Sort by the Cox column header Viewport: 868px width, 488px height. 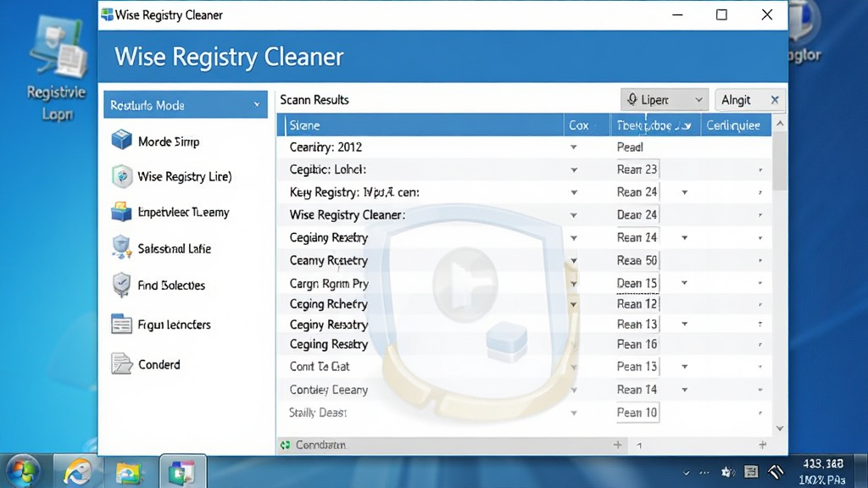pos(587,125)
